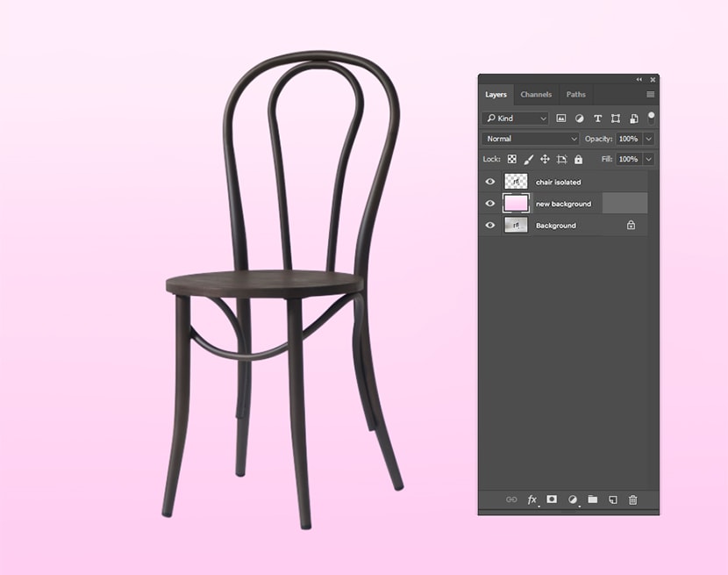The height and width of the screenshot is (575, 728).
Task: Open Layers panel flyout menu
Action: [651, 94]
